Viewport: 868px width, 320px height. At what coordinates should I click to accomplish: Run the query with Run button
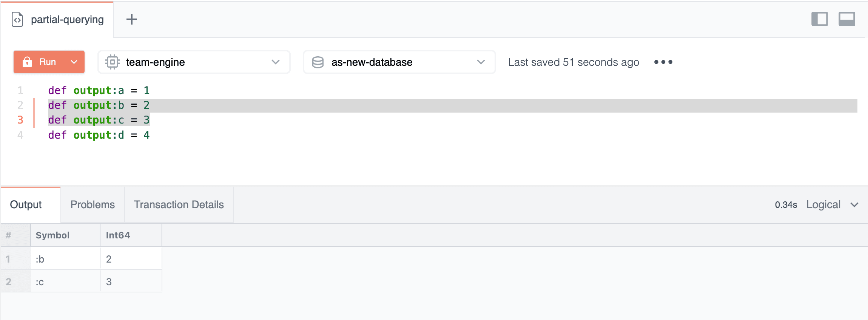click(x=47, y=62)
